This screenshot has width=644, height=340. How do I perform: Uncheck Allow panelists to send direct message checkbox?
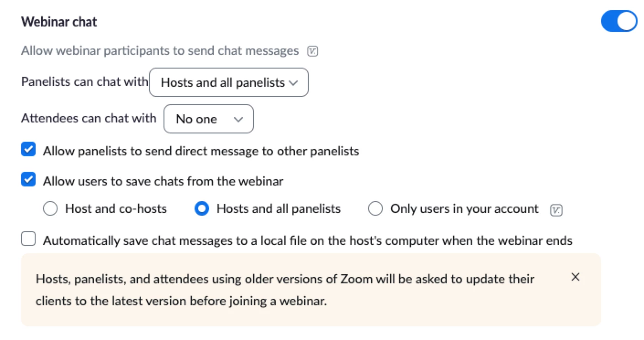pyautogui.click(x=28, y=150)
